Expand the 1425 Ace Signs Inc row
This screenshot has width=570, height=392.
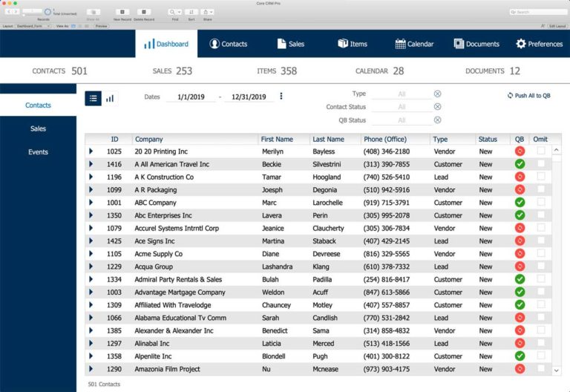click(x=91, y=241)
